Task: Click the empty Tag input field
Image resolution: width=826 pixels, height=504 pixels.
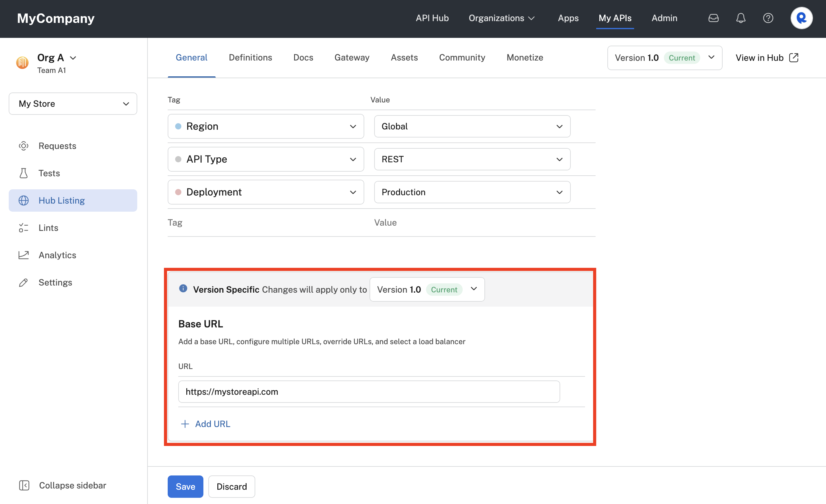Action: pyautogui.click(x=266, y=223)
